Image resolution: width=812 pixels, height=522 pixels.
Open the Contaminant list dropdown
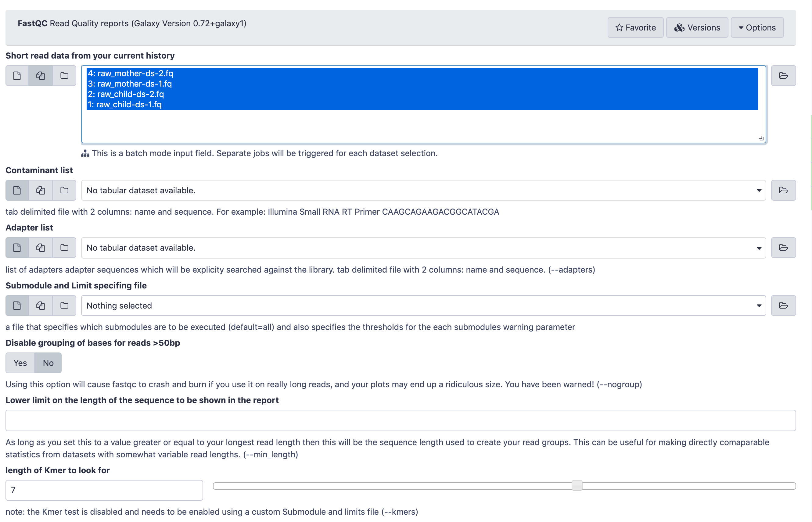click(x=423, y=190)
